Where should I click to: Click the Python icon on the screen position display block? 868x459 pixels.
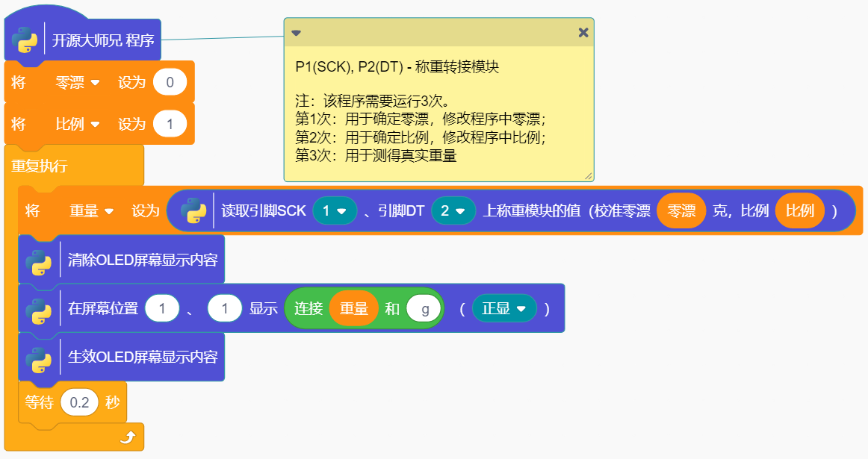click(x=40, y=307)
